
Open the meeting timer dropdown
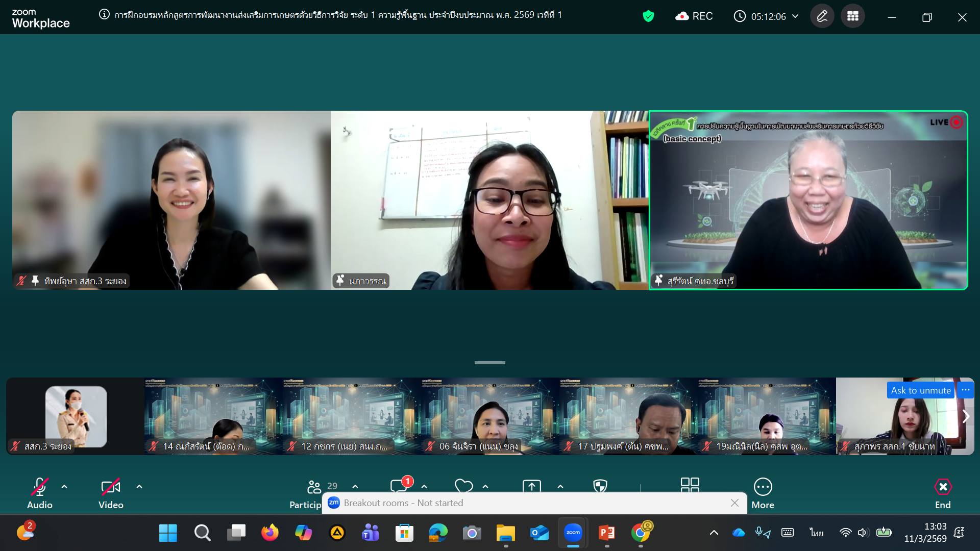(795, 16)
